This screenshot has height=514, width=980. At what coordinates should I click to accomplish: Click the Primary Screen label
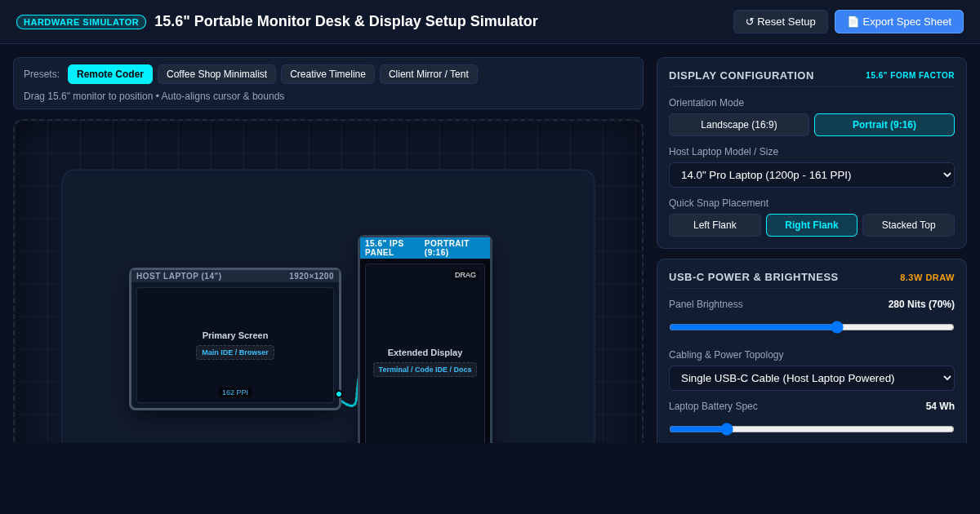[x=235, y=335]
